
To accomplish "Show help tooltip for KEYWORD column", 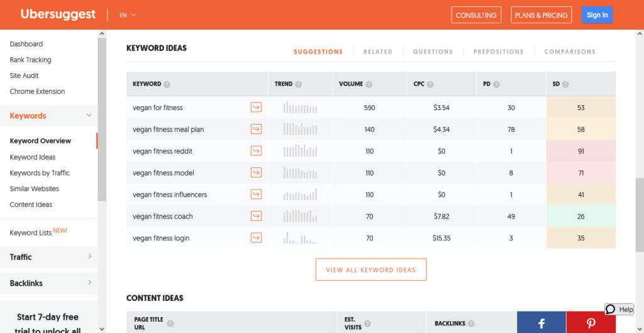I will pyautogui.click(x=167, y=84).
